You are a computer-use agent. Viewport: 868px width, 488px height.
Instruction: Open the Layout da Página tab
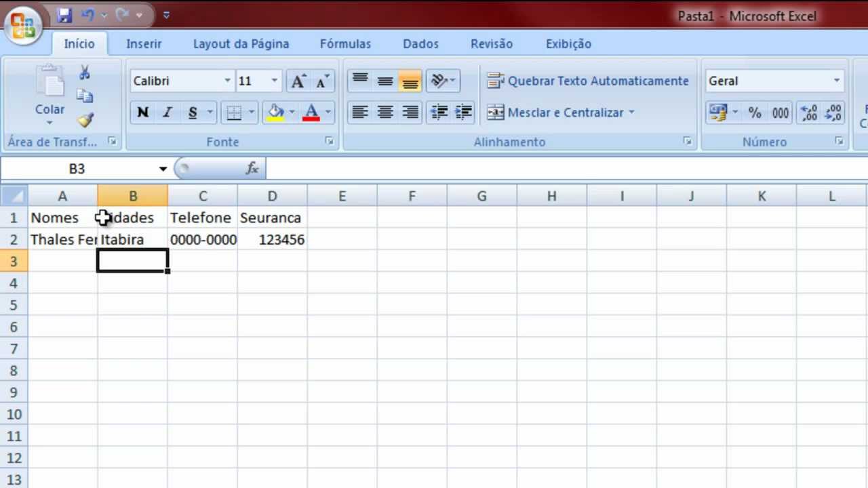point(241,43)
